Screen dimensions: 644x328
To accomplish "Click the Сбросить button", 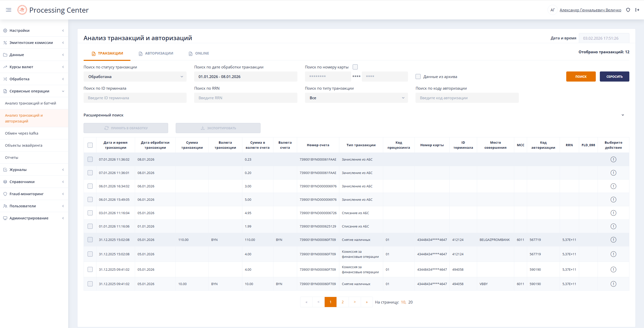I will (x=614, y=77).
